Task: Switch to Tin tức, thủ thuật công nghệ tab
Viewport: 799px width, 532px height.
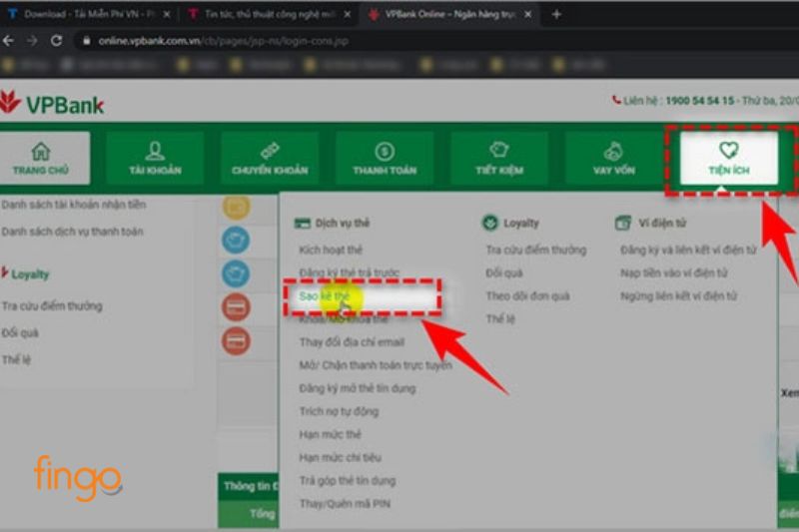Action: (270, 14)
